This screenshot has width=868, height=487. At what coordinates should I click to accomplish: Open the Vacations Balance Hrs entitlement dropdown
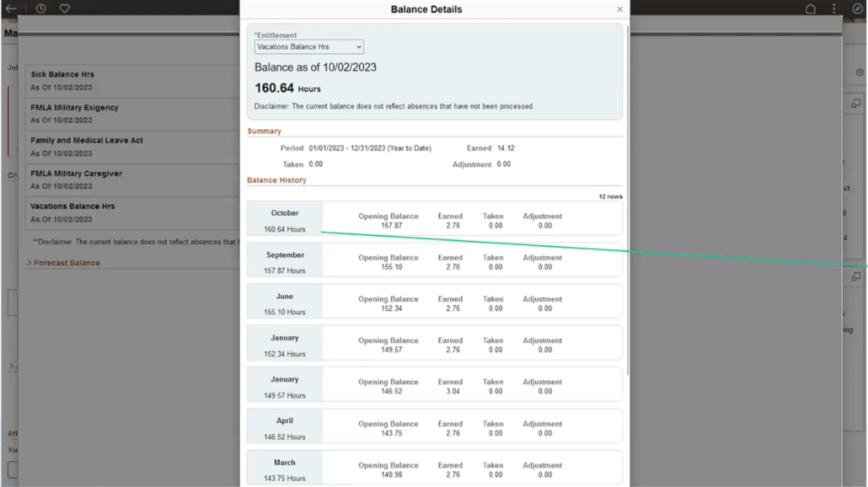pos(309,46)
